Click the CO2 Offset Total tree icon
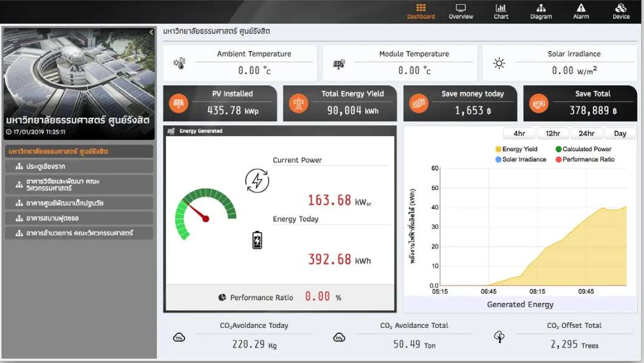Viewport: 644px width, 363px height. click(x=499, y=337)
